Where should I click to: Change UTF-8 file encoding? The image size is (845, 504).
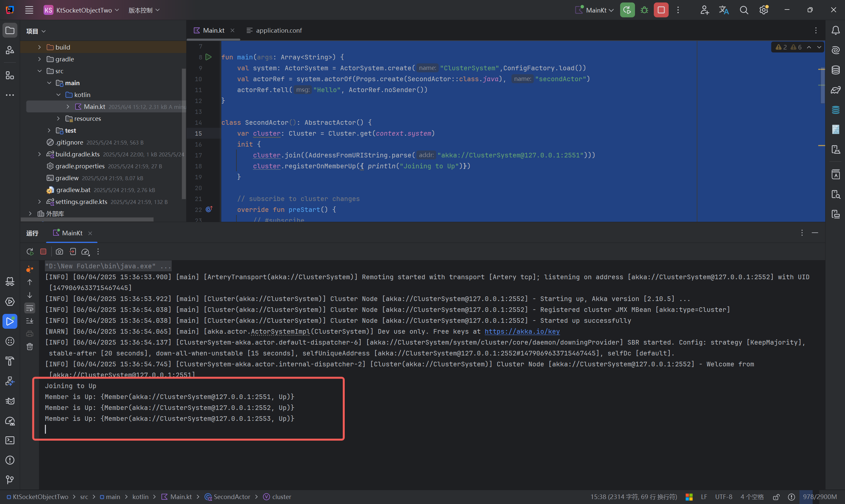coord(723,497)
